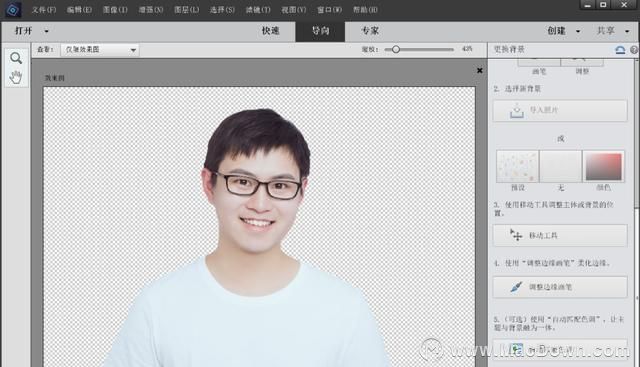Choose the 预设 preset background thumbnail
This screenshot has width=640, height=367.
click(518, 166)
